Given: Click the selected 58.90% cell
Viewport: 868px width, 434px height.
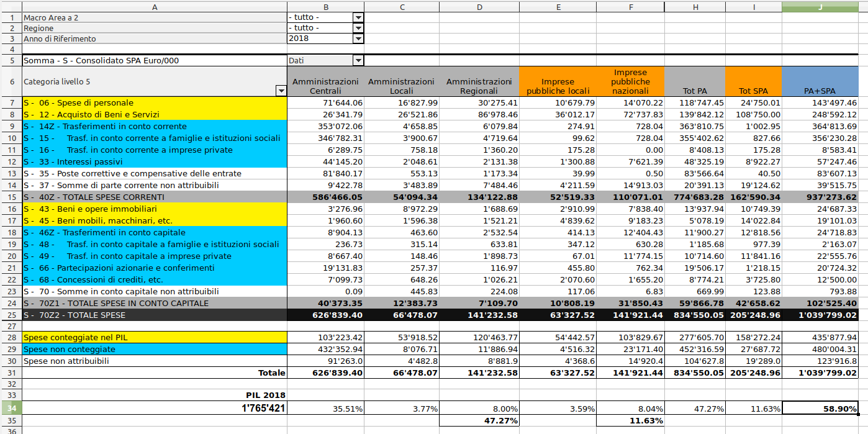Looking at the screenshot, I should pyautogui.click(x=820, y=408).
